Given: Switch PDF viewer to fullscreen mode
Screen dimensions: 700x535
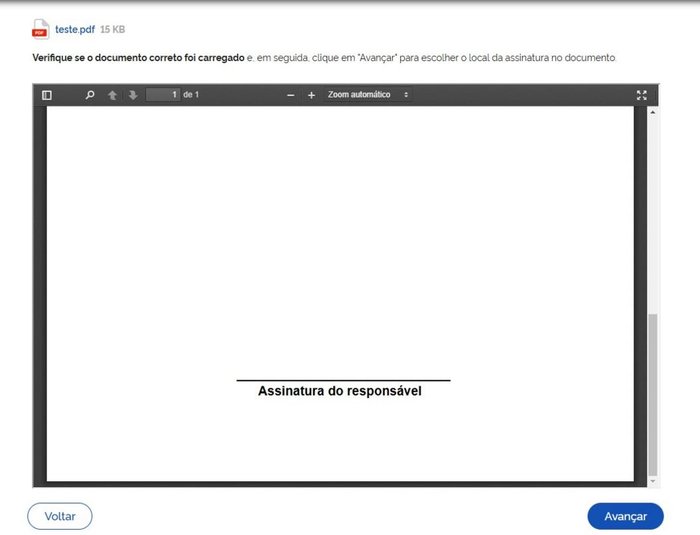Looking at the screenshot, I should [642, 95].
